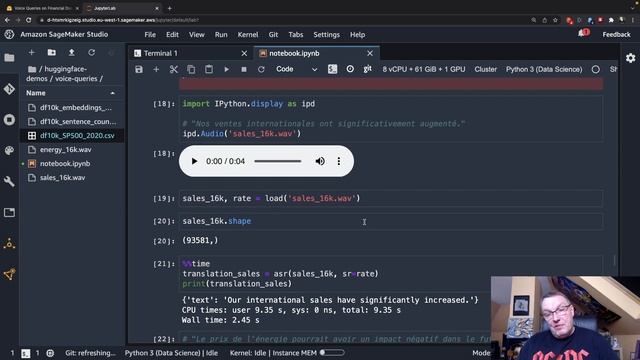Image resolution: width=640 pixels, height=360 pixels.
Task: Open the settings gear in the right sidebar
Action: (630, 58)
